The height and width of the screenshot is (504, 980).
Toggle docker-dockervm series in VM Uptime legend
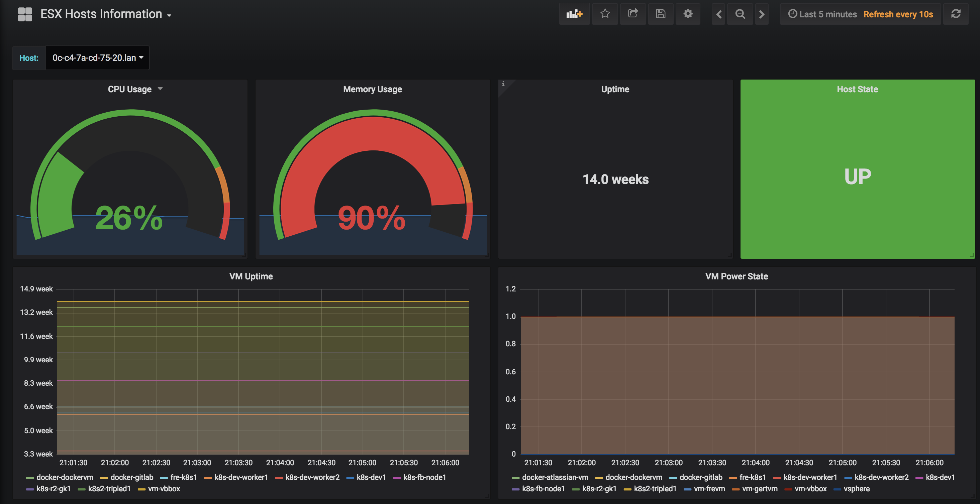click(65, 477)
